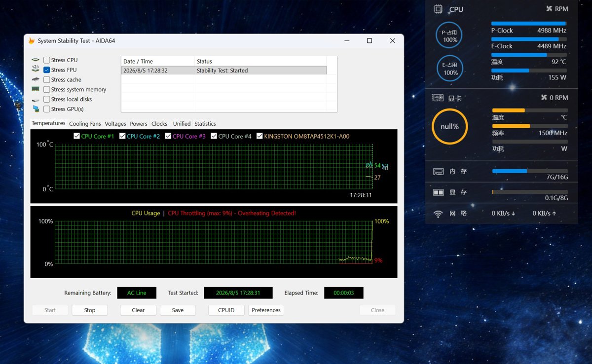
Task: Select the 'Stability Test: Started' log row
Action: (224, 71)
